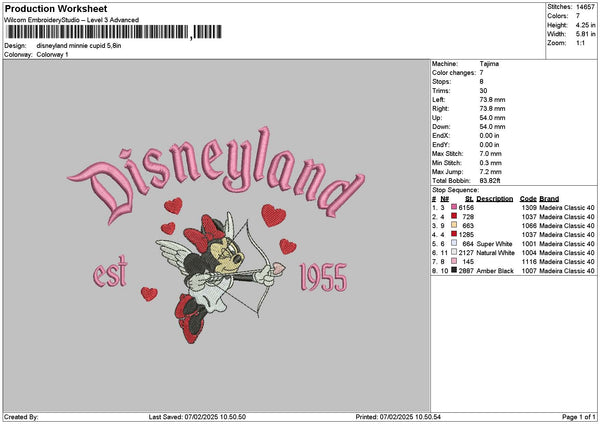600x424 pixels.
Task: Click the beige swatch beside 663 stitches
Action: (x=454, y=225)
